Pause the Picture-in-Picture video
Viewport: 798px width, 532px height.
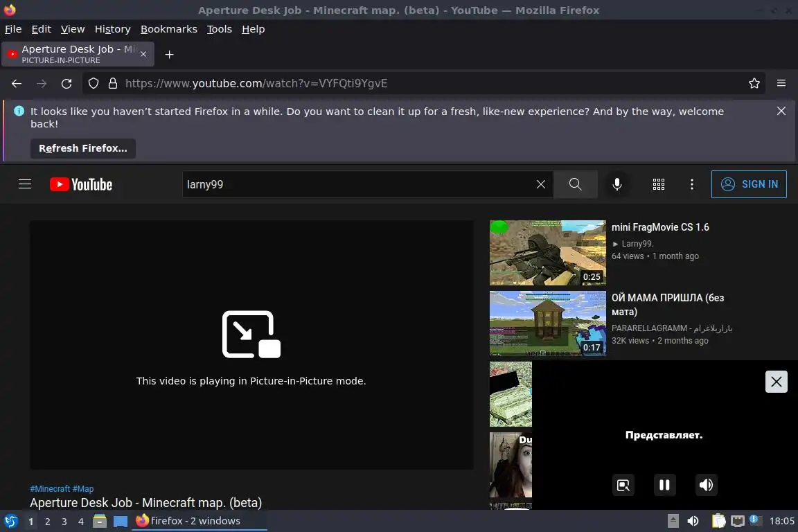[665, 485]
